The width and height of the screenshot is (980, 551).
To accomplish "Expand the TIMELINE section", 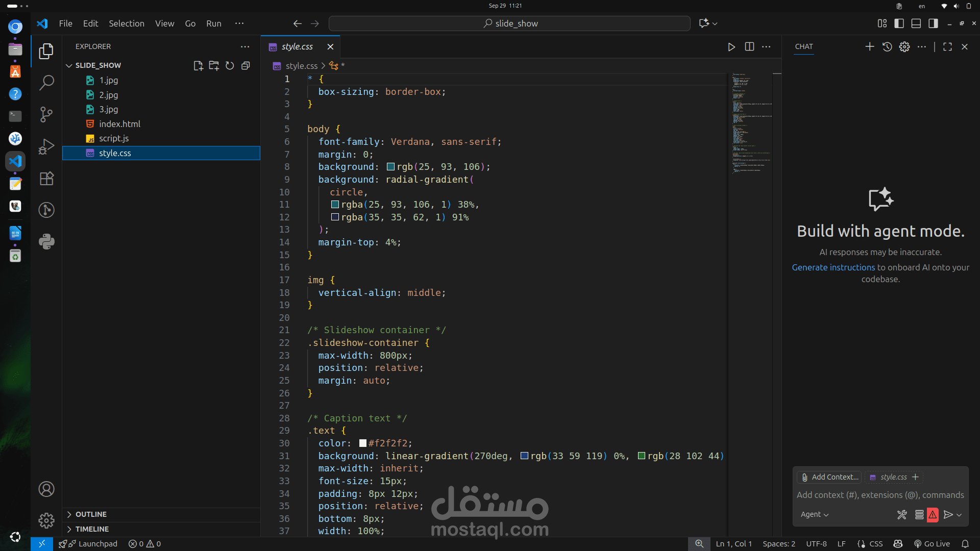I will (92, 529).
